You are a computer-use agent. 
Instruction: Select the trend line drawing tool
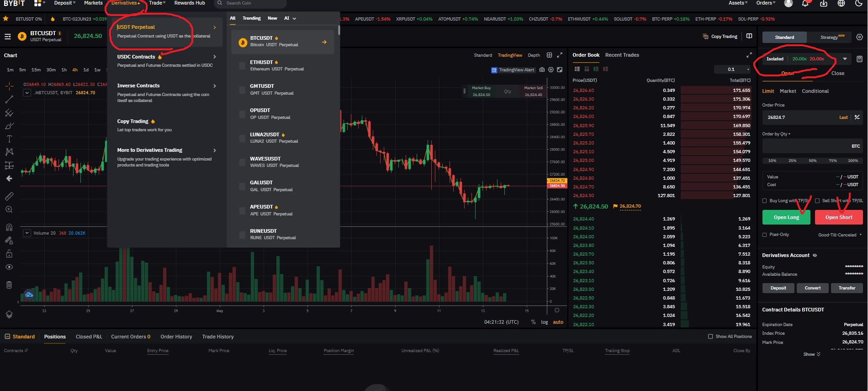point(9,99)
